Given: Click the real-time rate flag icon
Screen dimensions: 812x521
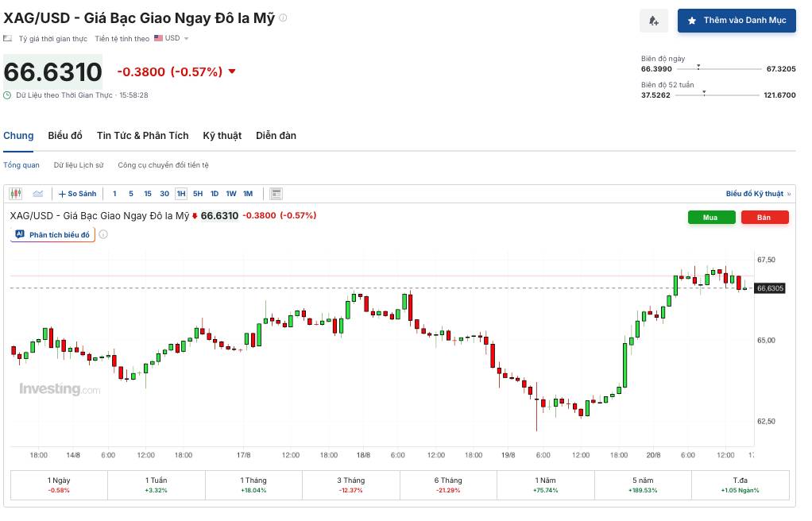Looking at the screenshot, I should pos(8,38).
